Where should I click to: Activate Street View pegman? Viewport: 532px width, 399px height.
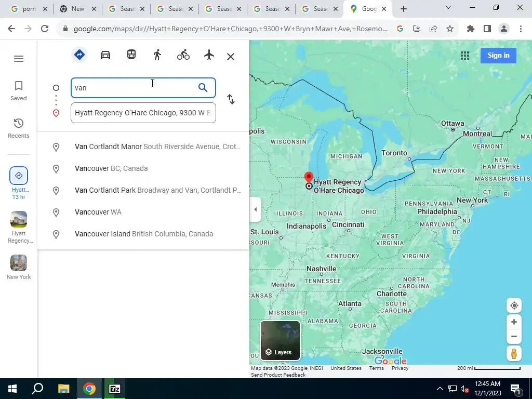514,353
